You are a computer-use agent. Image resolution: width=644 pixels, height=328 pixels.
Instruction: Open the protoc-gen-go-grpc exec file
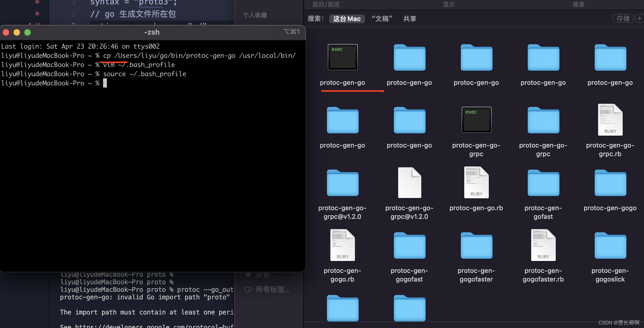[476, 120]
